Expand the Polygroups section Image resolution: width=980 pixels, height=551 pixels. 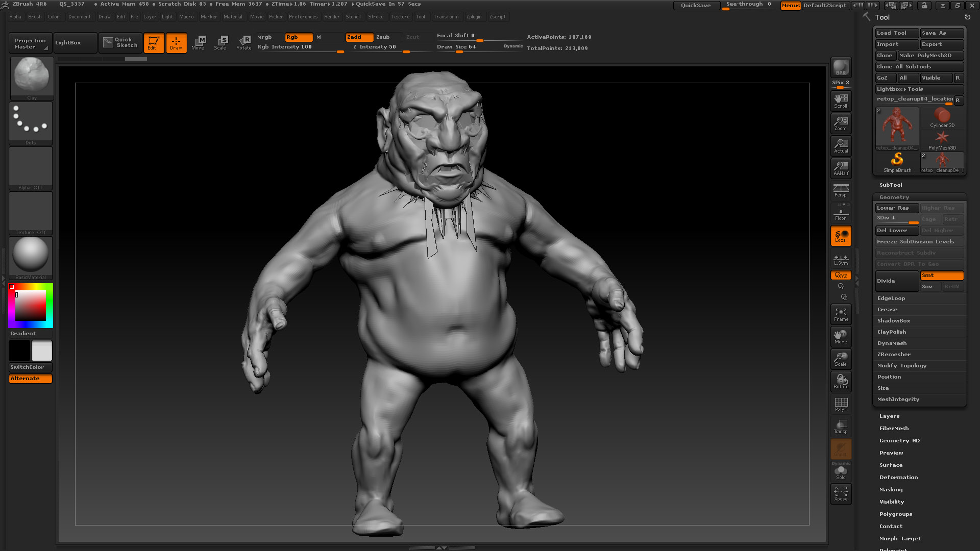tap(895, 514)
